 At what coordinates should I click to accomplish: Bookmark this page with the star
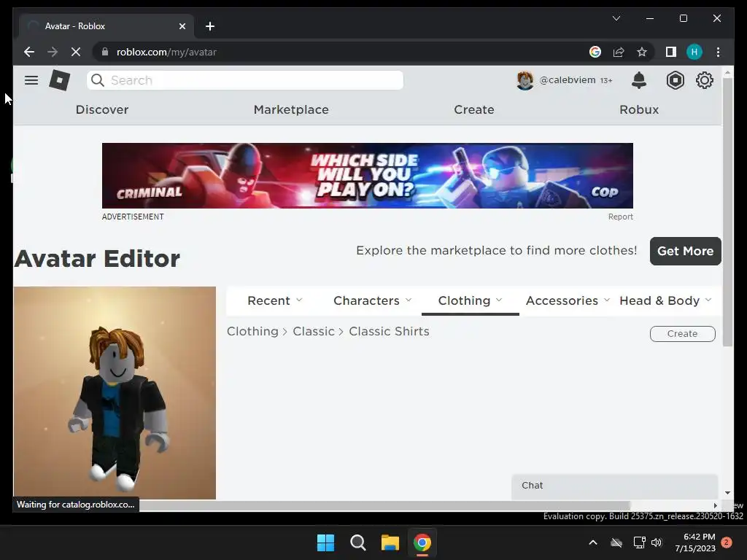(x=642, y=52)
